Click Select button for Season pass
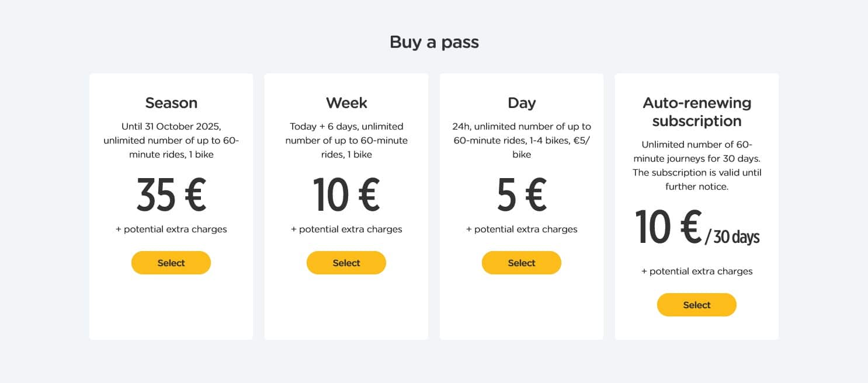868x383 pixels. click(x=171, y=263)
